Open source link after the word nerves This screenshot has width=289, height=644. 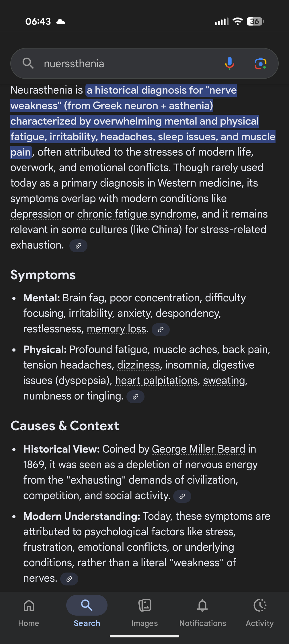click(x=69, y=579)
